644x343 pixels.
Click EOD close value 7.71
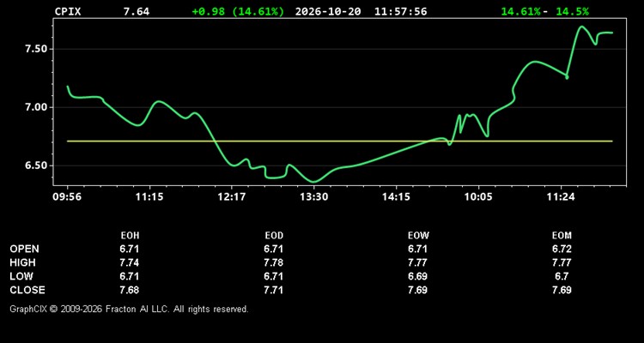coord(274,290)
